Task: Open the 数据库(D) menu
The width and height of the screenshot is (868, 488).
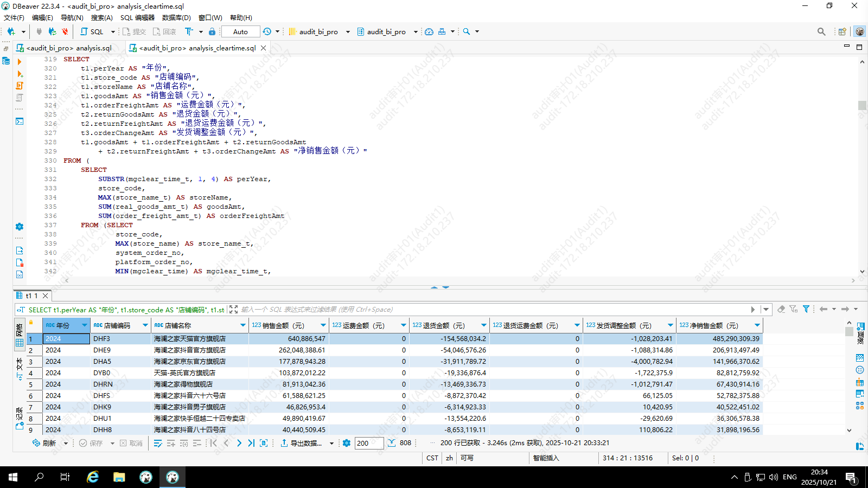Action: (x=176, y=18)
